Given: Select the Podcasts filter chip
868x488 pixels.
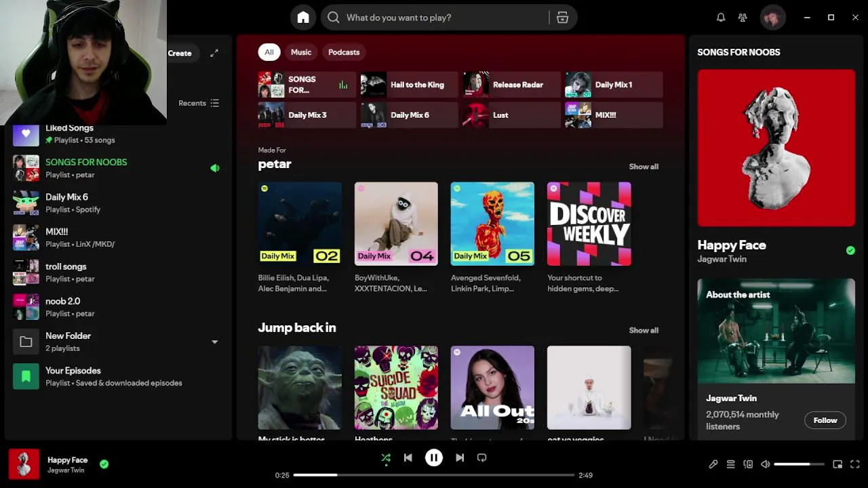Looking at the screenshot, I should 344,52.
